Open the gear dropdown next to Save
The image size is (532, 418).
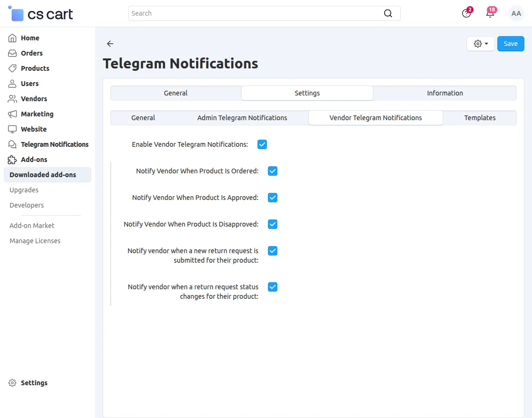pyautogui.click(x=480, y=44)
